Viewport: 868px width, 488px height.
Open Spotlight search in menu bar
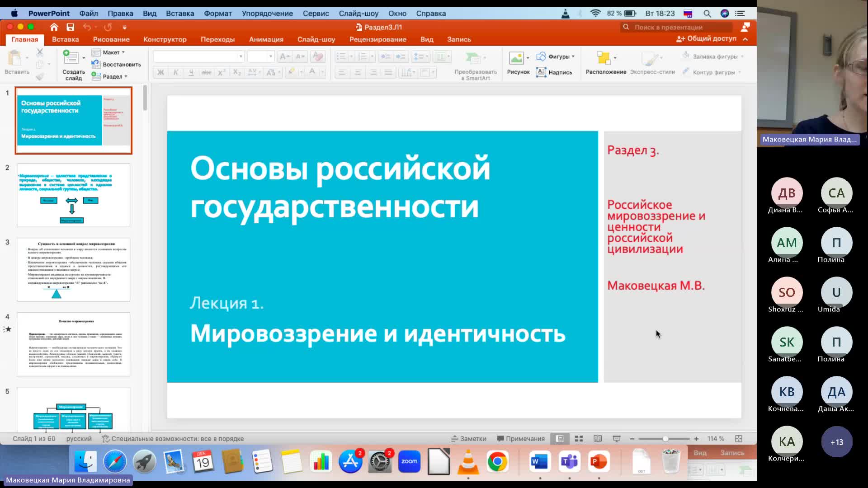pyautogui.click(x=707, y=14)
